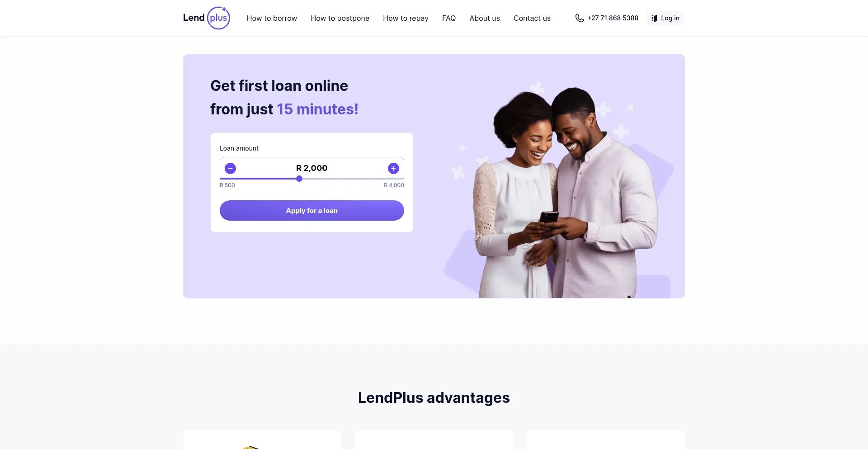Open the How to postpone page
The width and height of the screenshot is (868, 449).
(x=340, y=18)
